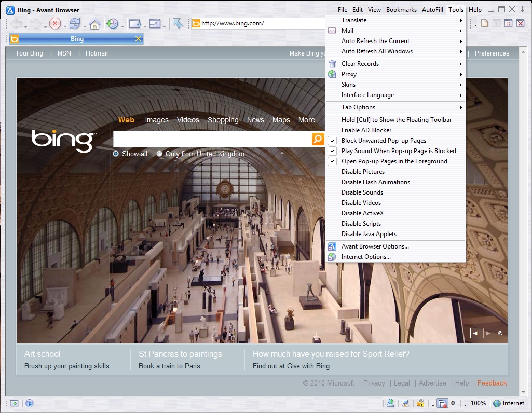Open the Images search link
The width and height of the screenshot is (532, 413).
pyautogui.click(x=157, y=120)
